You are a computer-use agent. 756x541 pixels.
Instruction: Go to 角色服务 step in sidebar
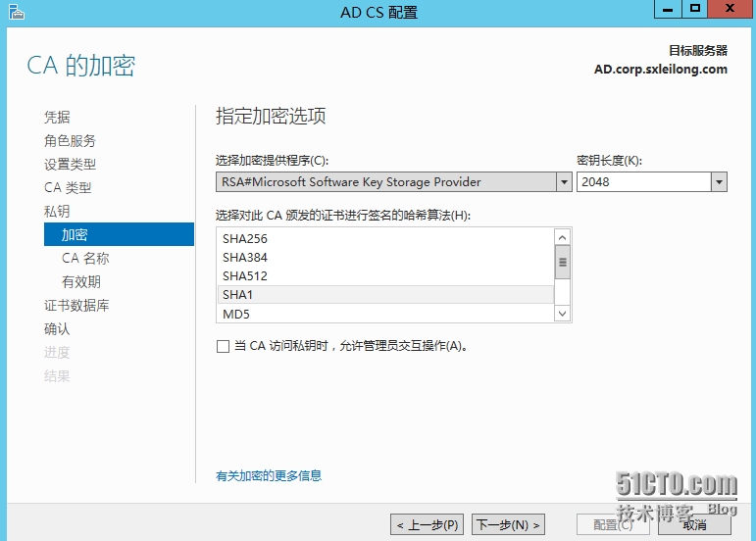70,141
